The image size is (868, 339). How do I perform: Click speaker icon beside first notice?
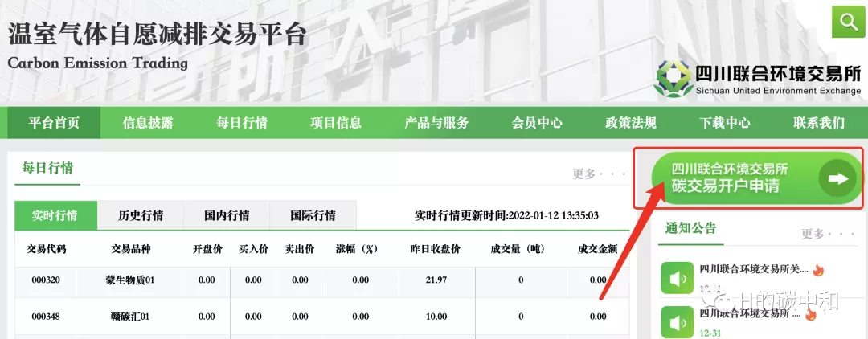(x=677, y=278)
